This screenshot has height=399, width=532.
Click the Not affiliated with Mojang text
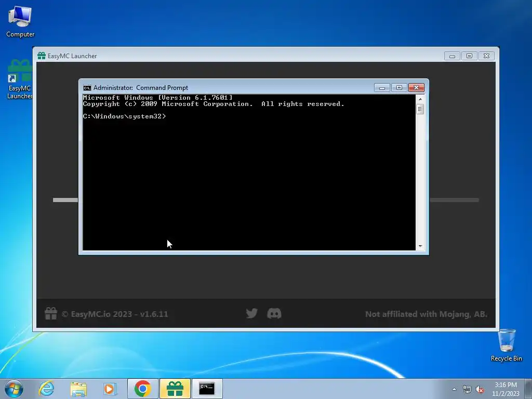[x=426, y=314]
